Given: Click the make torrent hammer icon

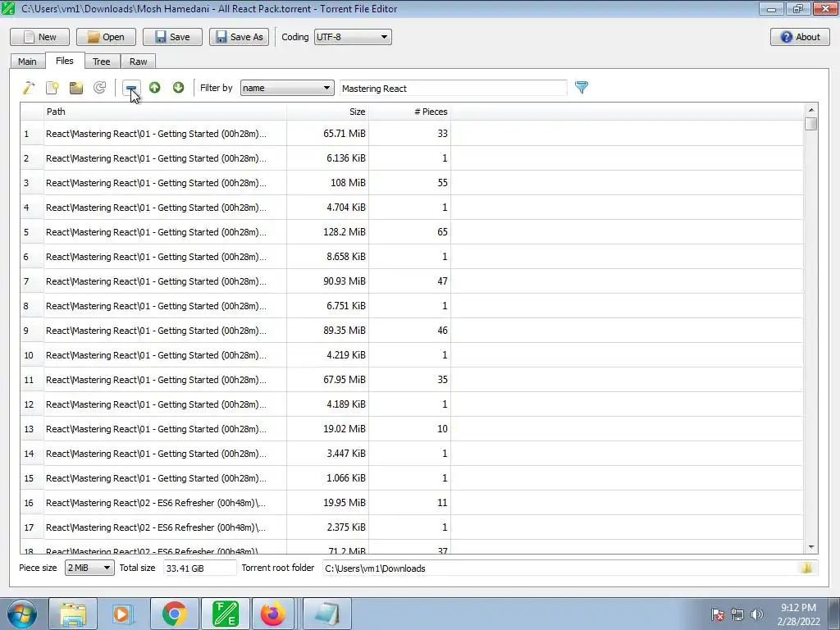Looking at the screenshot, I should (29, 87).
